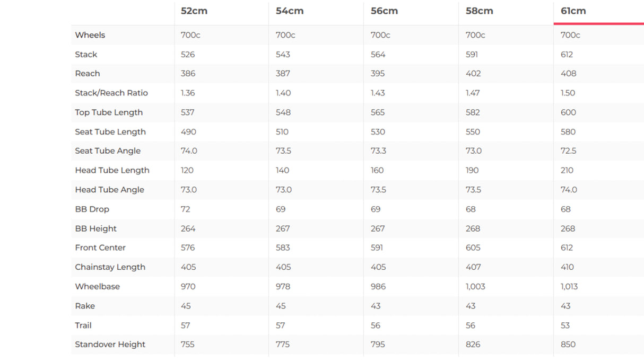The height and width of the screenshot is (362, 644).
Task: Click the 140 head tube length value
Action: [282, 171]
